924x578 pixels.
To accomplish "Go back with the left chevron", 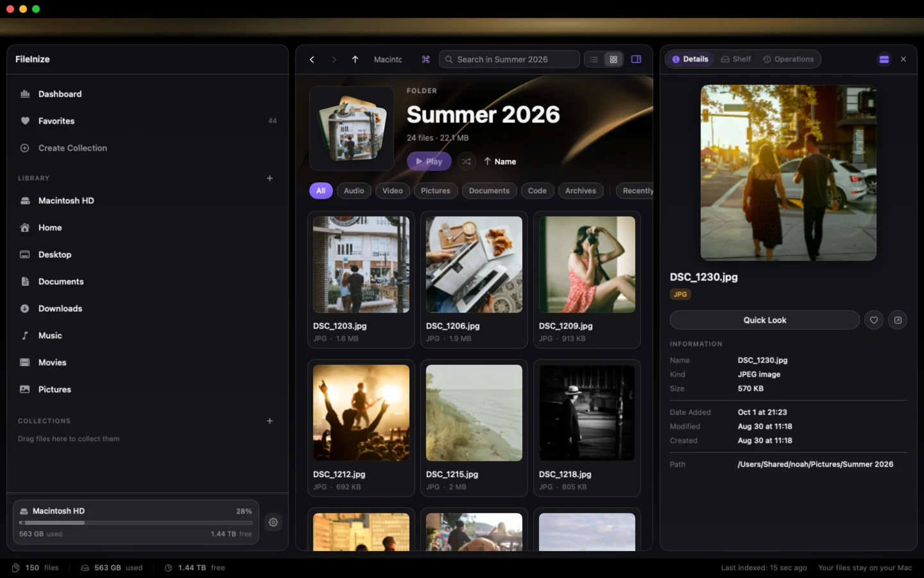I will pos(312,59).
